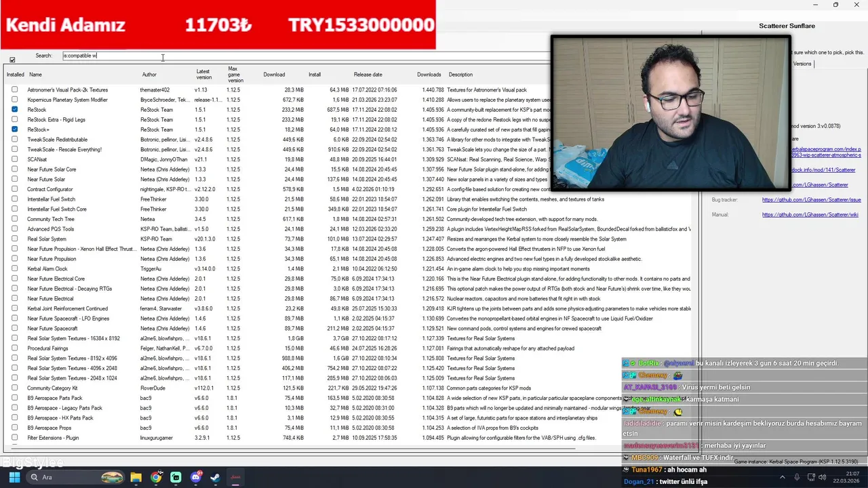
Task: Click author cell themaster402
Action: pos(155,89)
